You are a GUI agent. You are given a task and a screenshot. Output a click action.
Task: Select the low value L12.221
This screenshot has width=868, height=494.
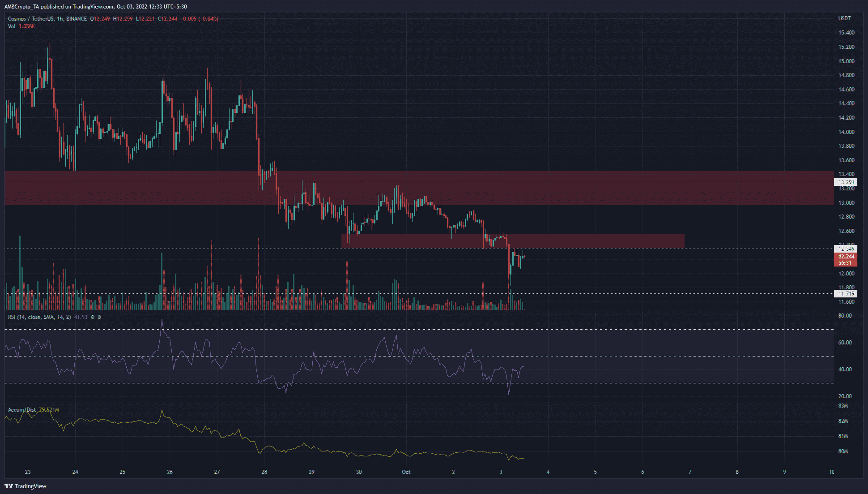coord(145,19)
